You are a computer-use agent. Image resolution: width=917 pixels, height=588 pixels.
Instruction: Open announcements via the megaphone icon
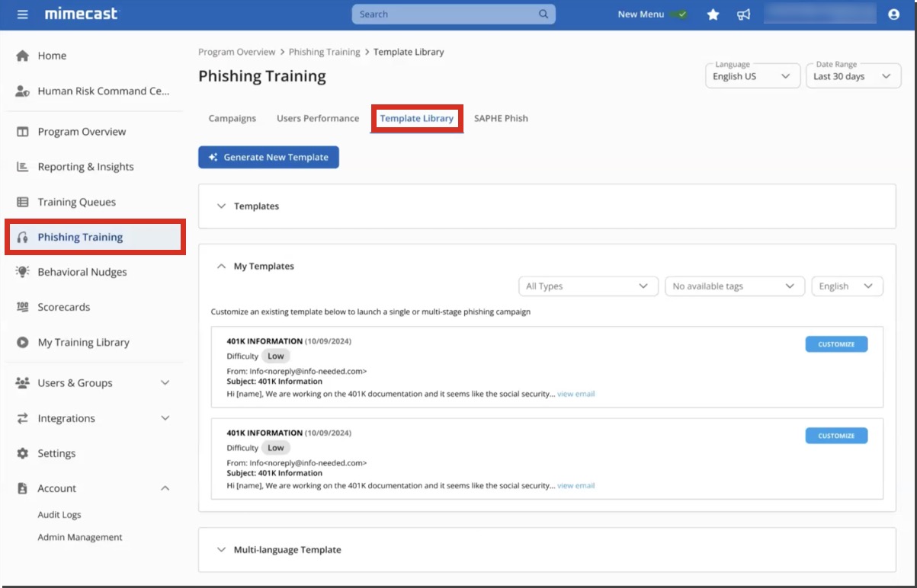744,14
